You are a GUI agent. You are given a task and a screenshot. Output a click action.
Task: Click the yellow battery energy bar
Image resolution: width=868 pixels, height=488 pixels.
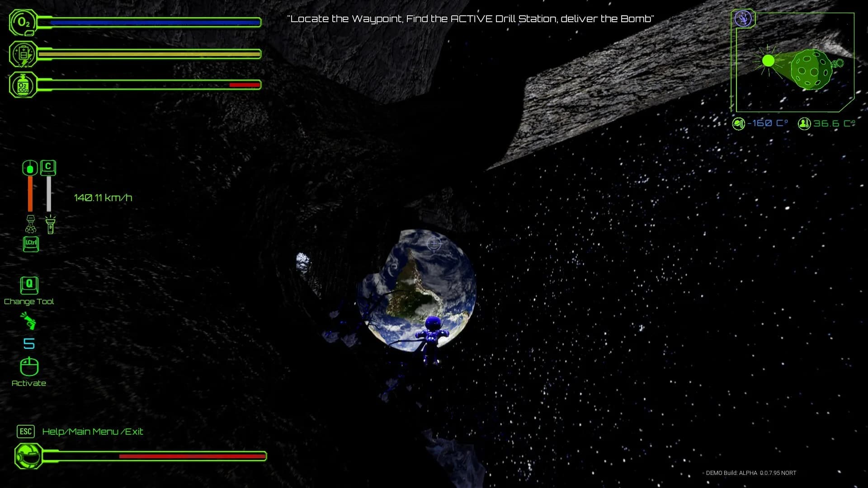149,54
